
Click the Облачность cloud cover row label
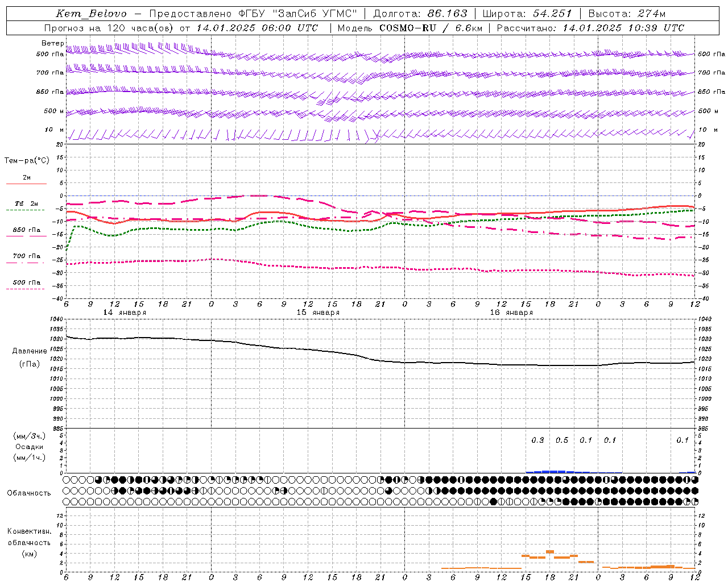point(28,493)
